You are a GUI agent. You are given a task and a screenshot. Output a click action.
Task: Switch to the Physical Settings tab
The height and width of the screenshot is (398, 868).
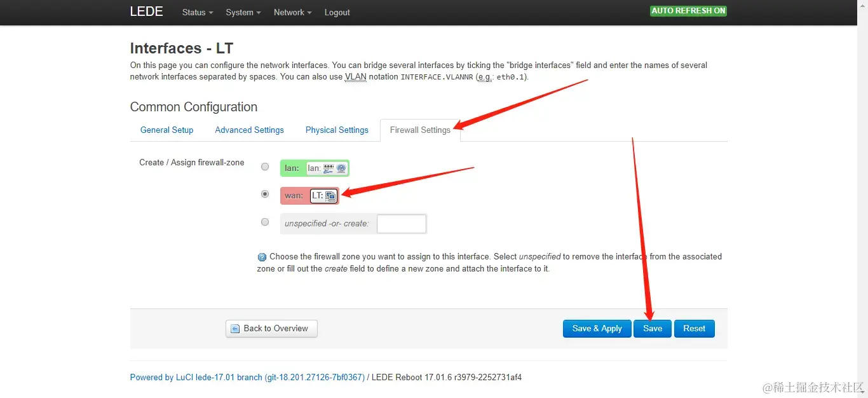pyautogui.click(x=337, y=130)
